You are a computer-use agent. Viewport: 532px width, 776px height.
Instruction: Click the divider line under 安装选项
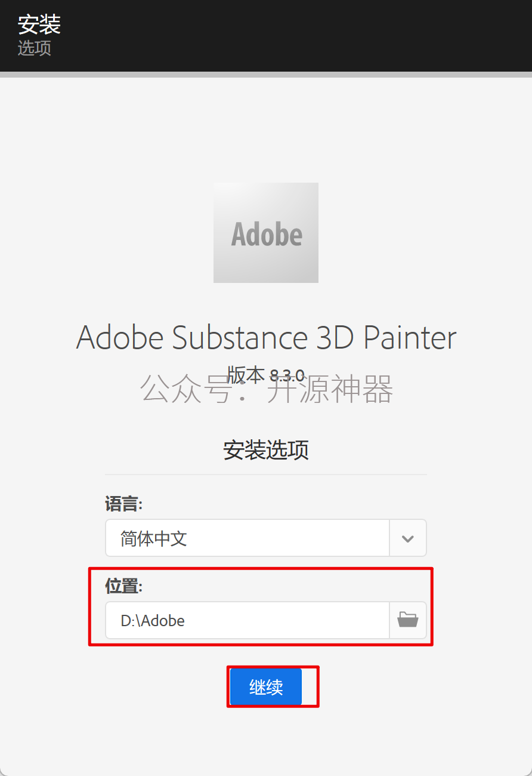point(266,475)
